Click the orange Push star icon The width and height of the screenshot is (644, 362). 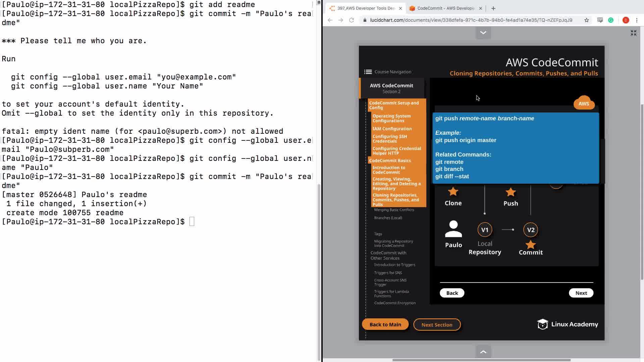[511, 192]
